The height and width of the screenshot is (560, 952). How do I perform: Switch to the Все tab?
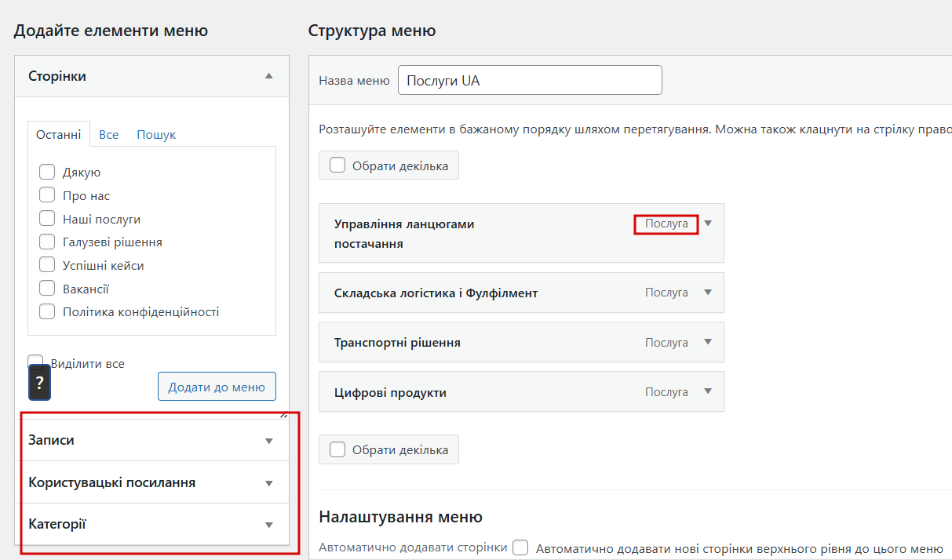pos(109,135)
